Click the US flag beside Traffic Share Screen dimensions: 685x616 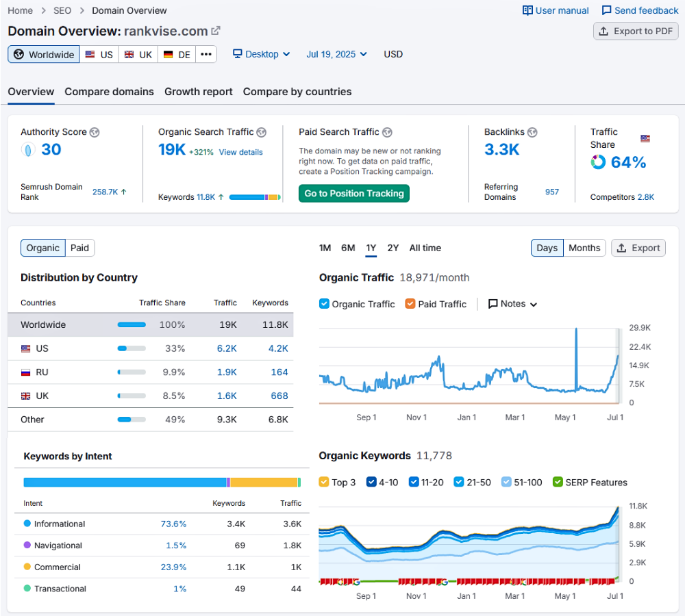pos(645,138)
